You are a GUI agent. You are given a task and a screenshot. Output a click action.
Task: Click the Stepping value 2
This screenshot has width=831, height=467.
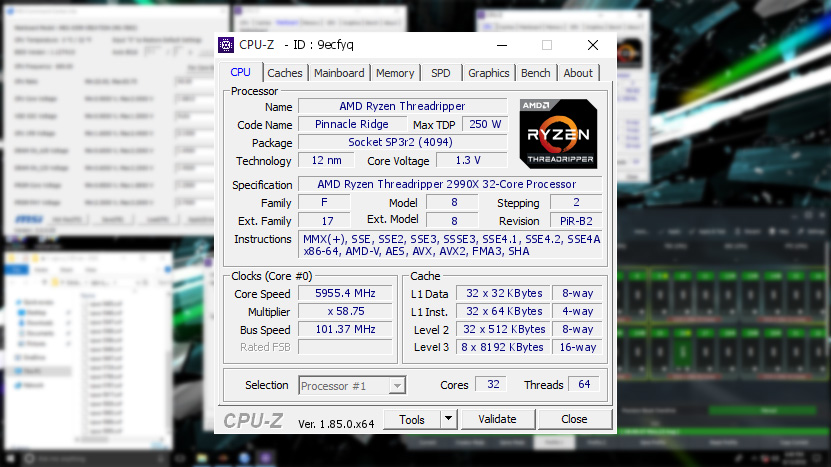(x=576, y=202)
